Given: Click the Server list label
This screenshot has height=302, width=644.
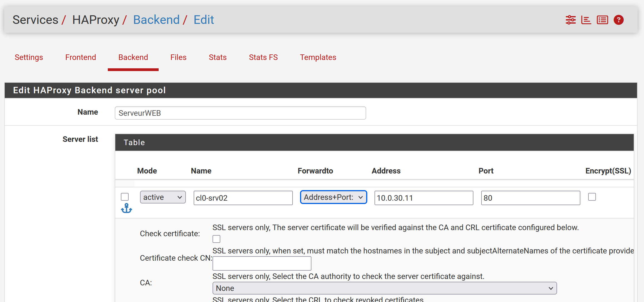Looking at the screenshot, I should [x=80, y=139].
